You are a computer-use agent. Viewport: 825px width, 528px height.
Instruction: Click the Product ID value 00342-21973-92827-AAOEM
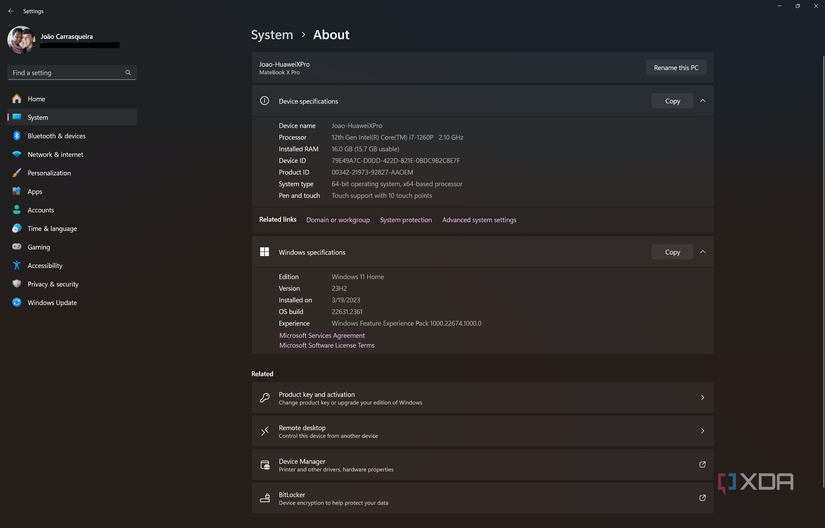click(x=372, y=172)
